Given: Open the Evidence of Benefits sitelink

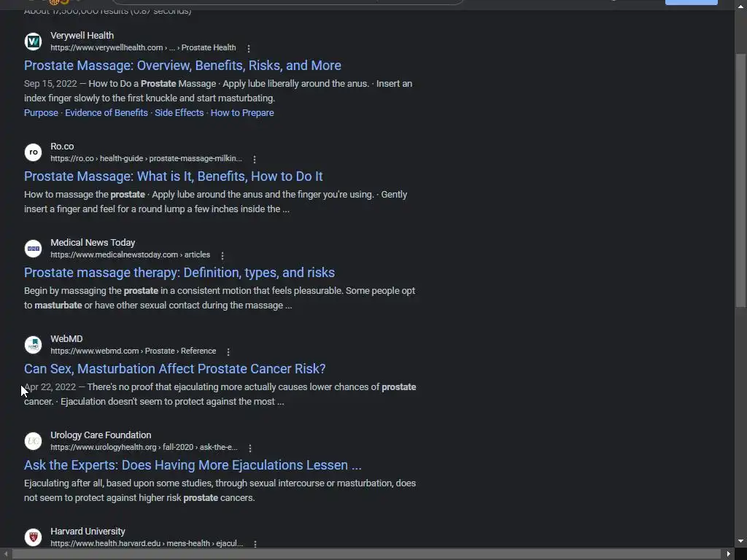Looking at the screenshot, I should point(107,113).
